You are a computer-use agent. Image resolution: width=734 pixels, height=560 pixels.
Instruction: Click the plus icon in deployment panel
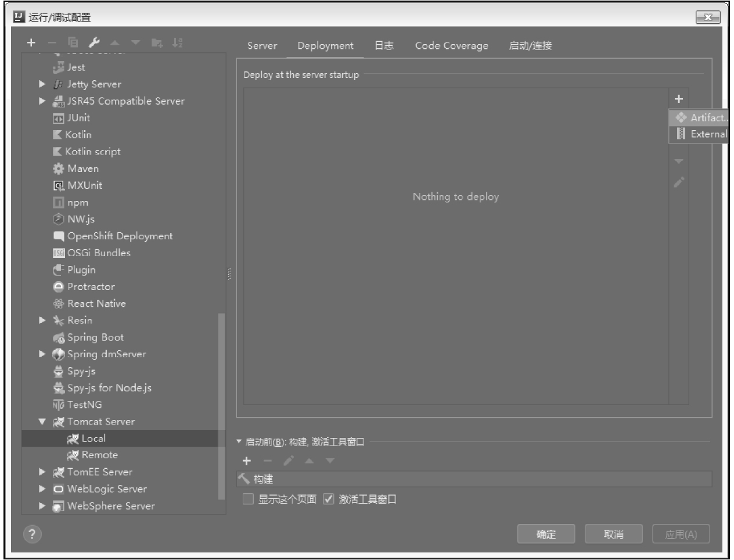tap(678, 99)
